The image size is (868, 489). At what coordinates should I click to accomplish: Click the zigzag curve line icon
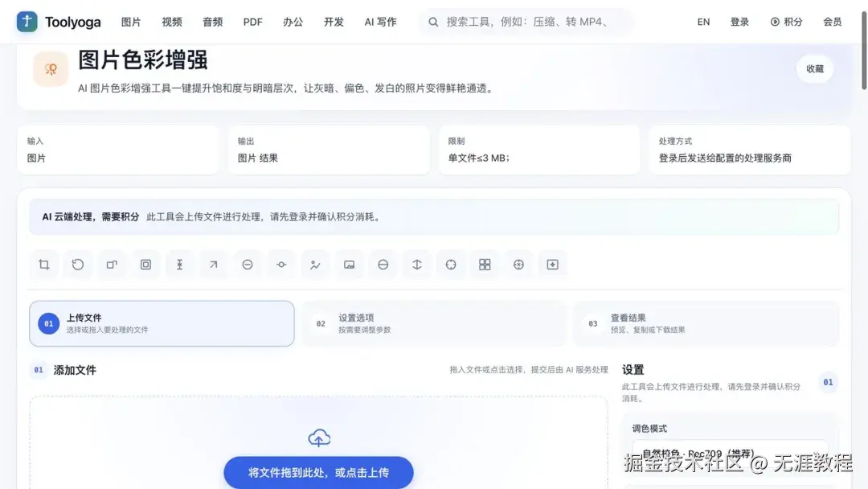[x=315, y=265]
